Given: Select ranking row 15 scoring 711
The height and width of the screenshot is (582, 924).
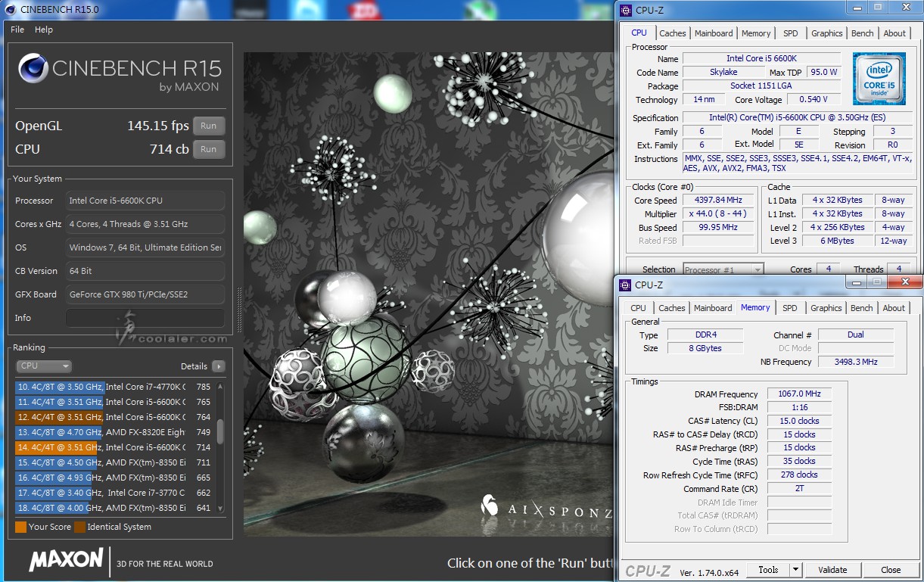Looking at the screenshot, I should (x=114, y=462).
